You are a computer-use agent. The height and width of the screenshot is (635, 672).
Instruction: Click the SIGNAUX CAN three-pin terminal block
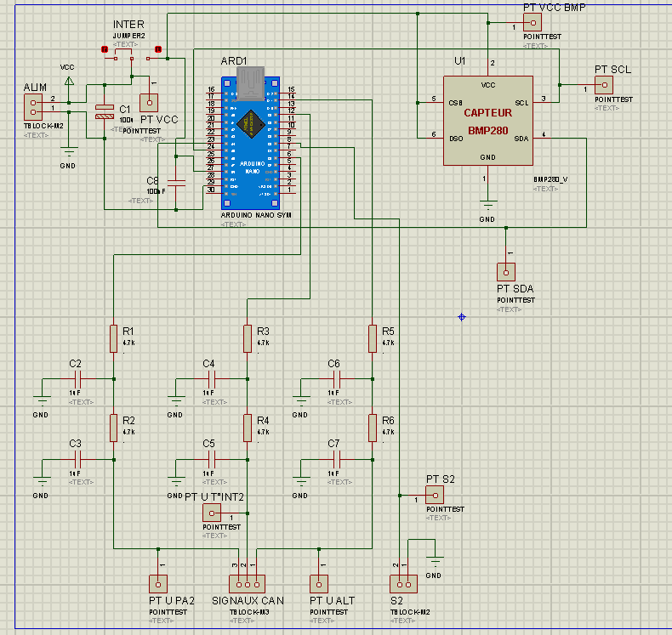248,585
